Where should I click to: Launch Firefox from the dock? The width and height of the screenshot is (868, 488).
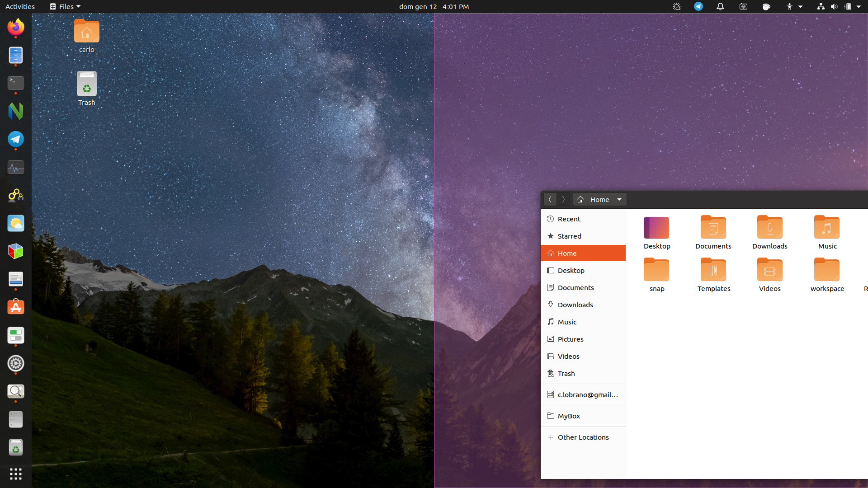(x=16, y=27)
